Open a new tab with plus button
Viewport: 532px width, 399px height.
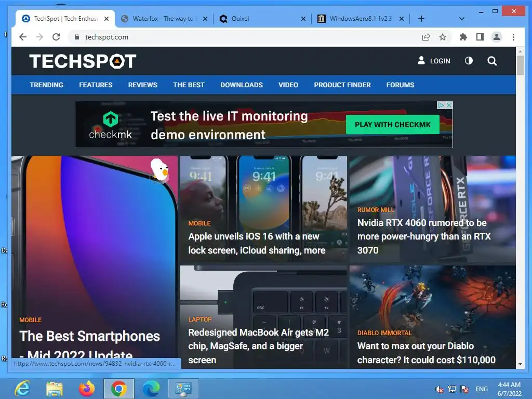(421, 19)
